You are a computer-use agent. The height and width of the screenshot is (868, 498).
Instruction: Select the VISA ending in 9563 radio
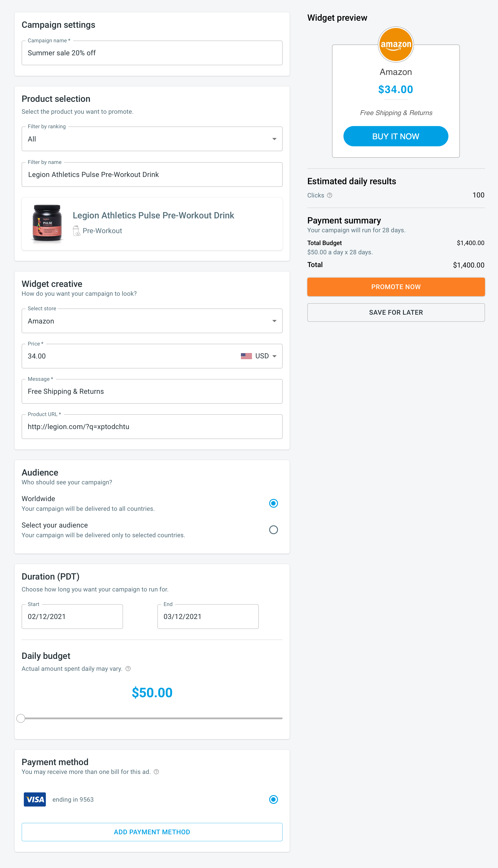(x=273, y=800)
